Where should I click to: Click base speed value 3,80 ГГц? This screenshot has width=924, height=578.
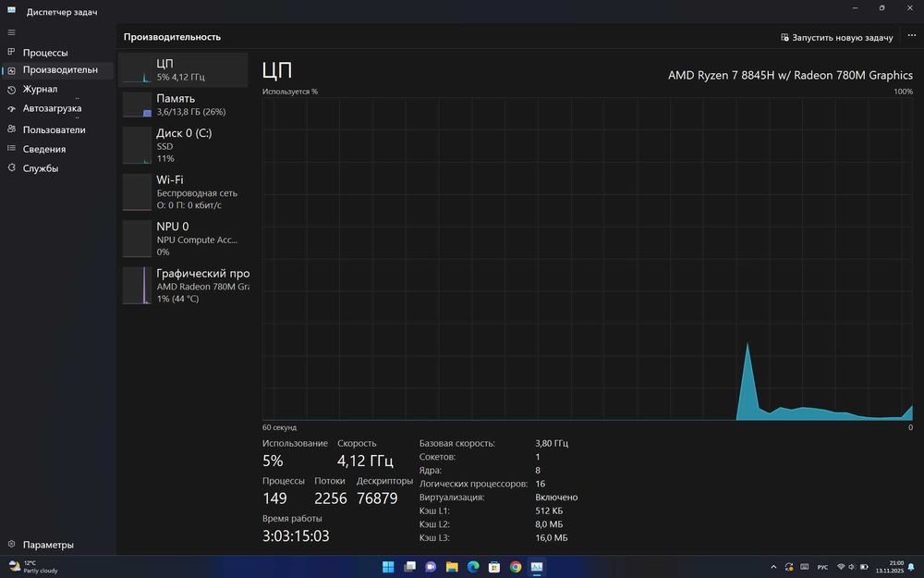click(x=552, y=443)
